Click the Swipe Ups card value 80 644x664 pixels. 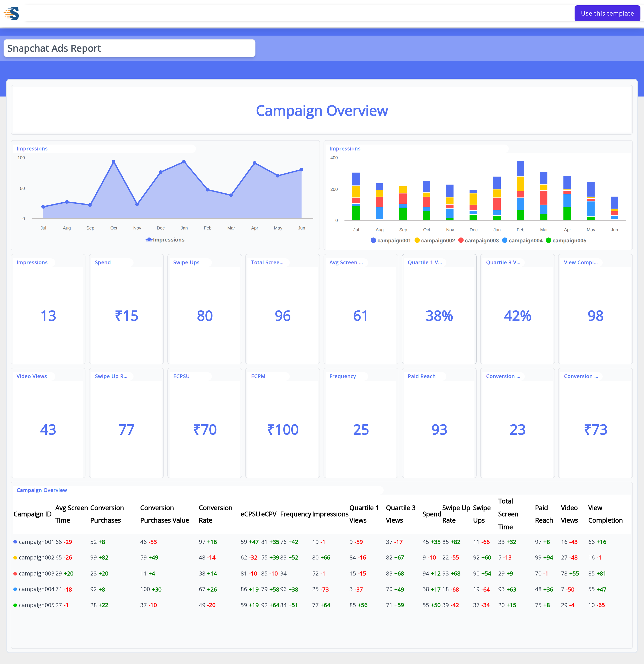click(x=205, y=316)
